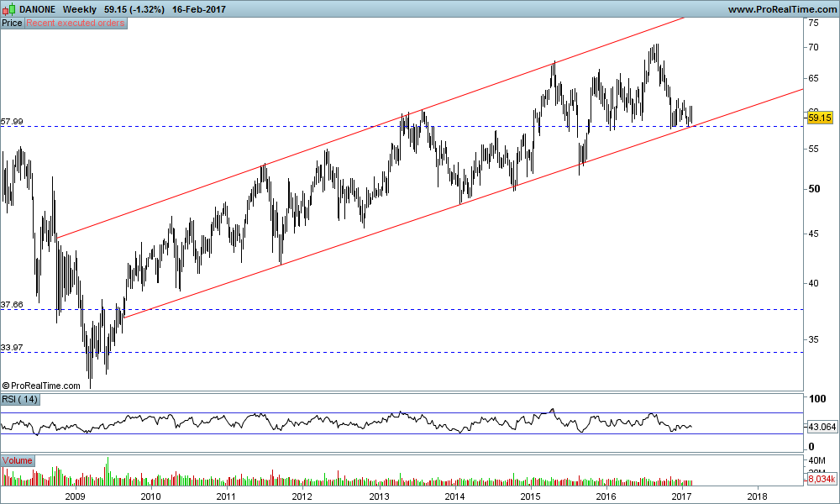Click the 2017 marker on time axis
Viewport: 840px width, 504px height.
pos(682,496)
